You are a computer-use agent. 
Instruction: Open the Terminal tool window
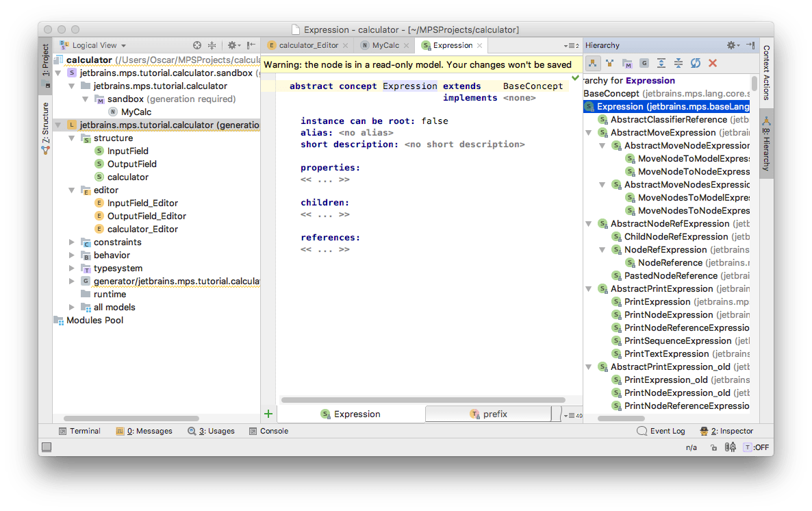tap(79, 431)
